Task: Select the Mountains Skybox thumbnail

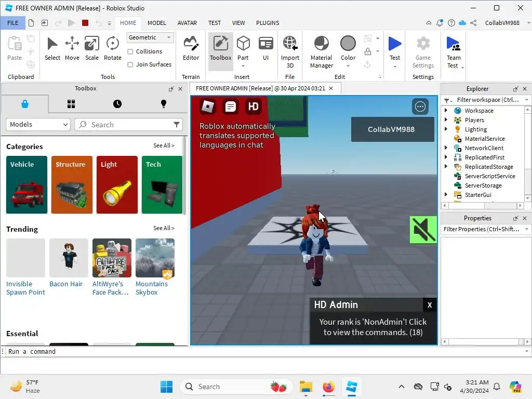Action: [x=155, y=258]
